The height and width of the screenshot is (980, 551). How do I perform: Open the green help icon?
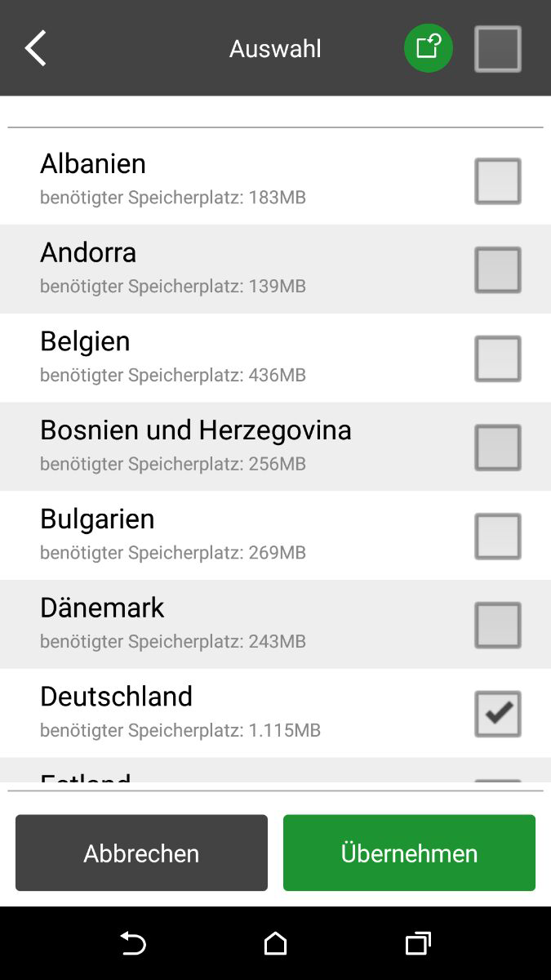click(429, 48)
